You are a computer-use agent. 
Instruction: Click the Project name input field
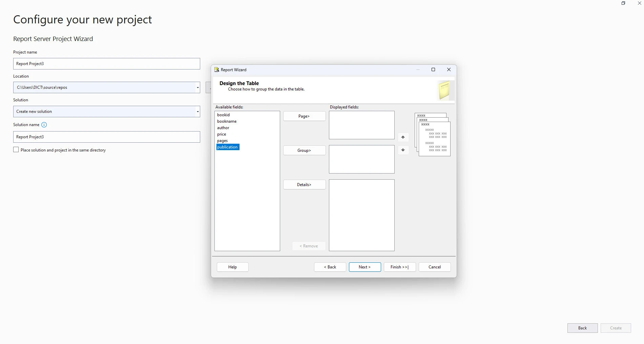tap(106, 64)
